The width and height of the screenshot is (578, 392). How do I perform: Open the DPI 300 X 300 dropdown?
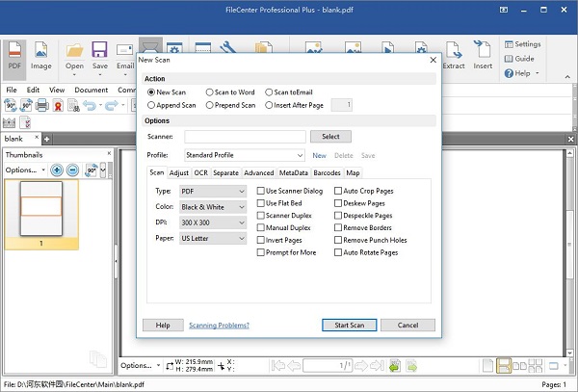213,222
